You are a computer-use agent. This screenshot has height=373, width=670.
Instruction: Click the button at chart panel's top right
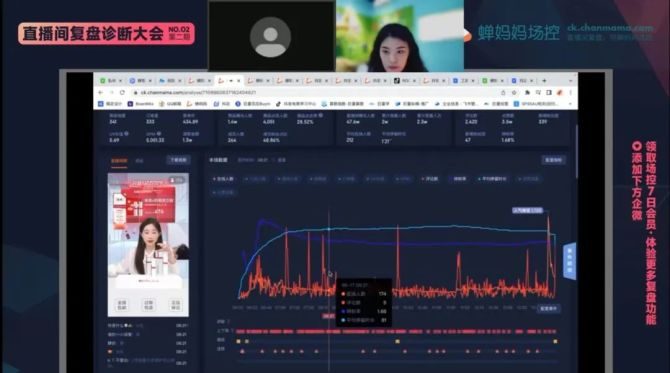tap(554, 160)
